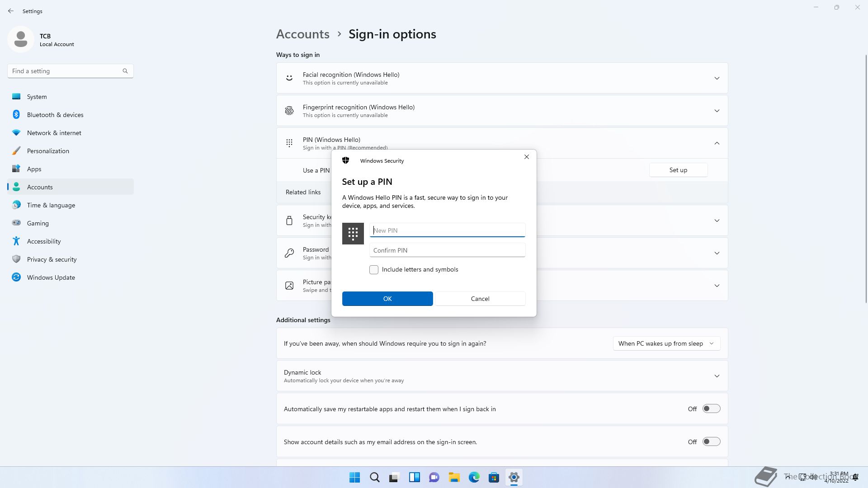Cancel the Set up a PIN dialog
868x488 pixels.
pyautogui.click(x=480, y=299)
